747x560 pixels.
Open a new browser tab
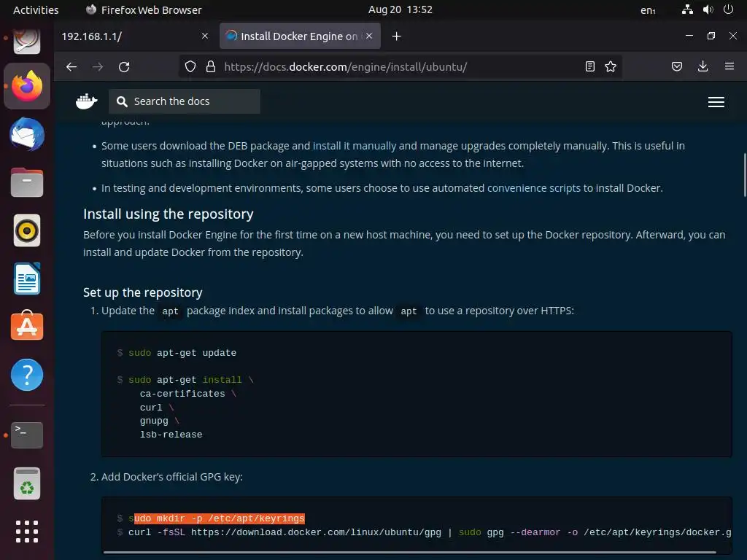click(x=396, y=36)
